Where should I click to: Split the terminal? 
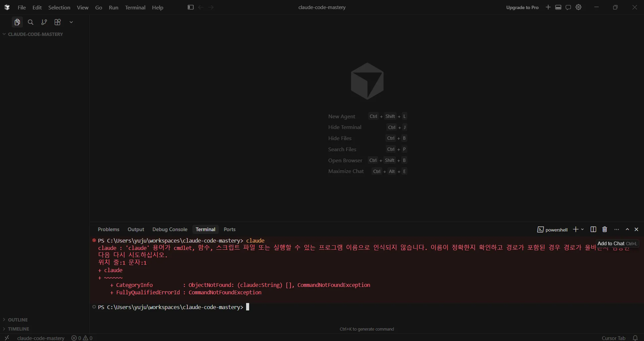[593, 229]
